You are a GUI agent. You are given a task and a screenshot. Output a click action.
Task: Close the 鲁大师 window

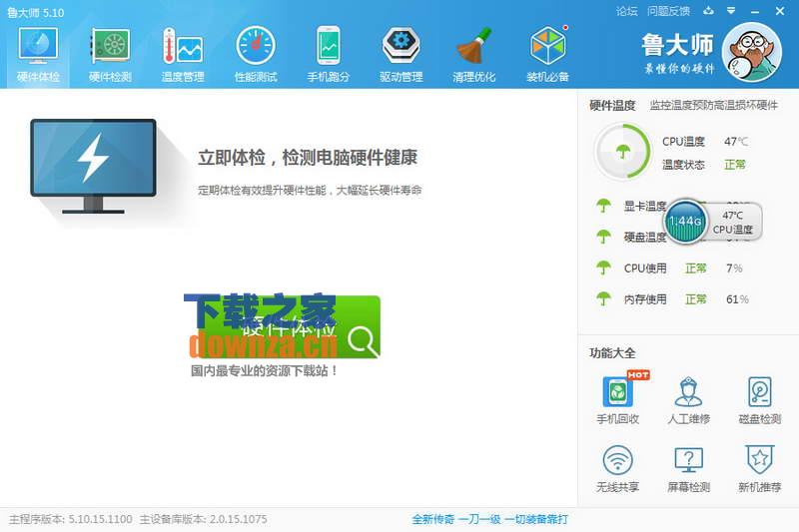click(x=780, y=11)
